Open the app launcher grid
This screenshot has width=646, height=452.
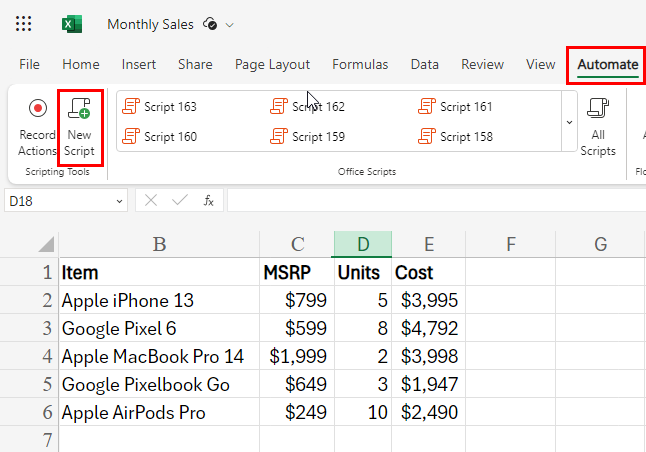coord(23,24)
